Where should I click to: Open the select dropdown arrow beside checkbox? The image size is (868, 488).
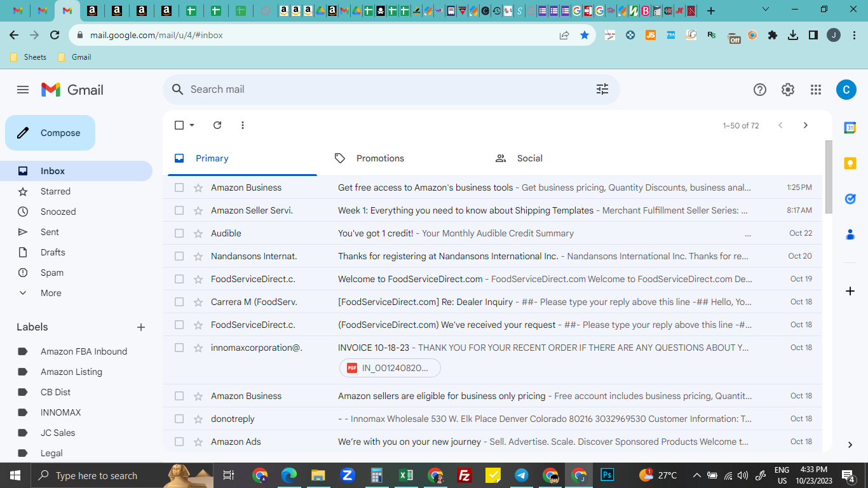pyautogui.click(x=192, y=125)
